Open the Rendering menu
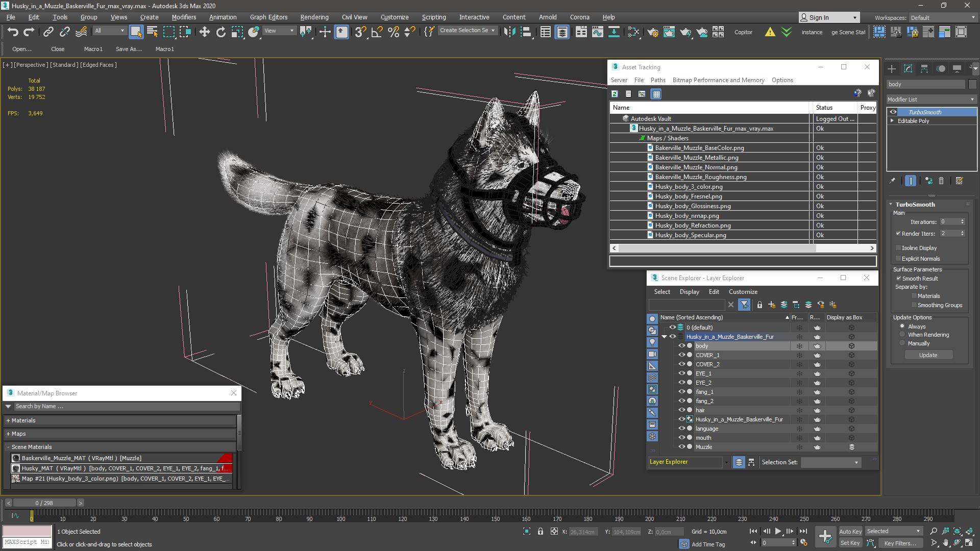 point(314,17)
